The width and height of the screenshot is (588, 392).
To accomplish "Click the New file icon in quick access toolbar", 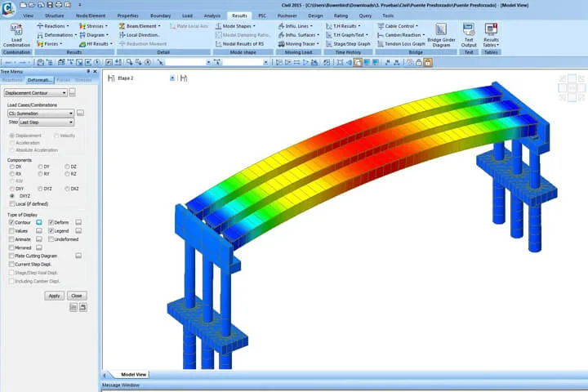I will [x=23, y=5].
